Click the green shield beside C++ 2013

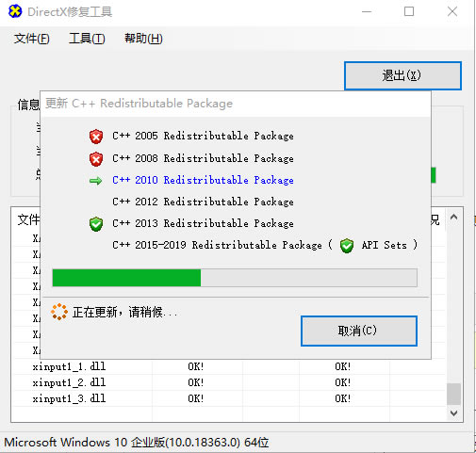[96, 224]
